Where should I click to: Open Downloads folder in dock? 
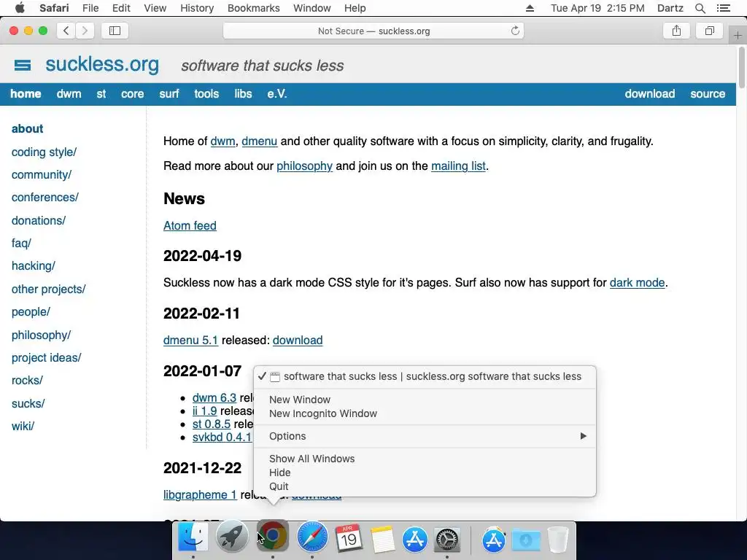pyautogui.click(x=526, y=539)
